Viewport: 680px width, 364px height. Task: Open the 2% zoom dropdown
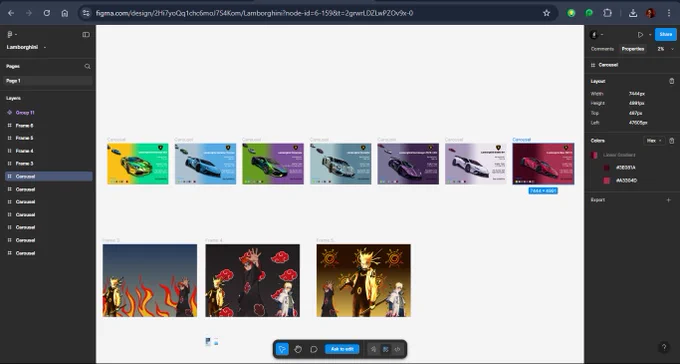point(665,49)
